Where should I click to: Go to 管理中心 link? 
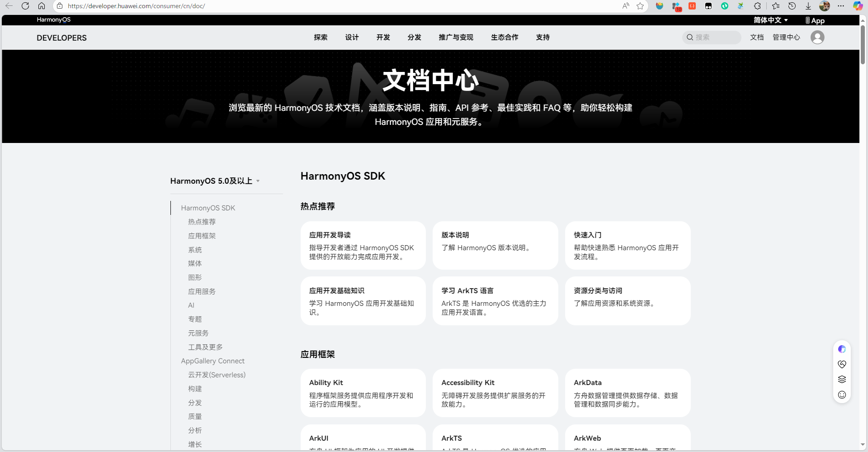[786, 37]
